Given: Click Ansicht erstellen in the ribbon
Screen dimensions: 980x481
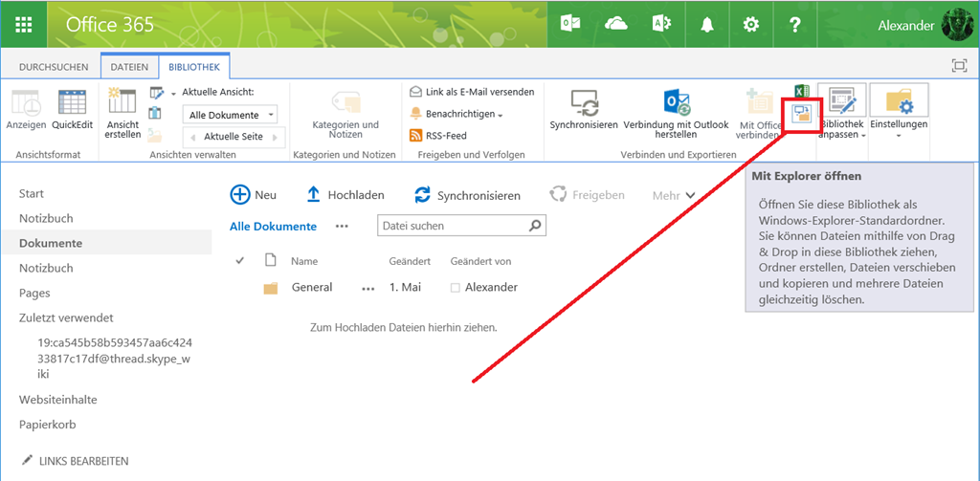Looking at the screenshot, I should pos(122,113).
